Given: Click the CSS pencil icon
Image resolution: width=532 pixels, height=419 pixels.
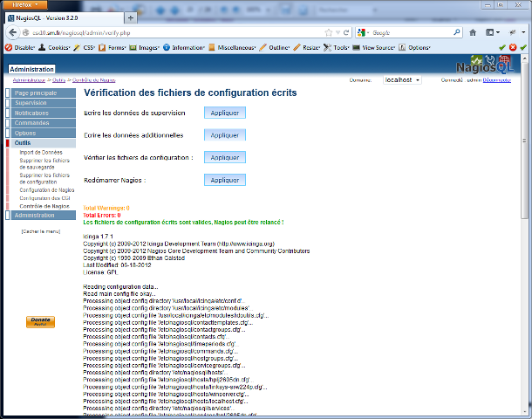Looking at the screenshot, I should click(x=77, y=47).
